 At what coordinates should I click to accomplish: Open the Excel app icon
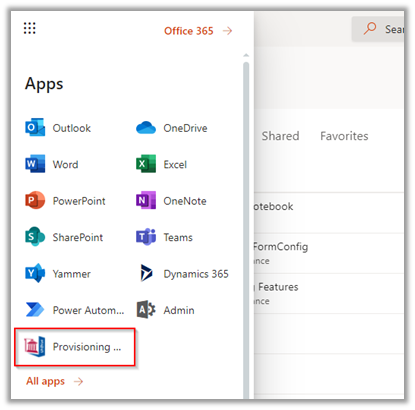click(146, 164)
